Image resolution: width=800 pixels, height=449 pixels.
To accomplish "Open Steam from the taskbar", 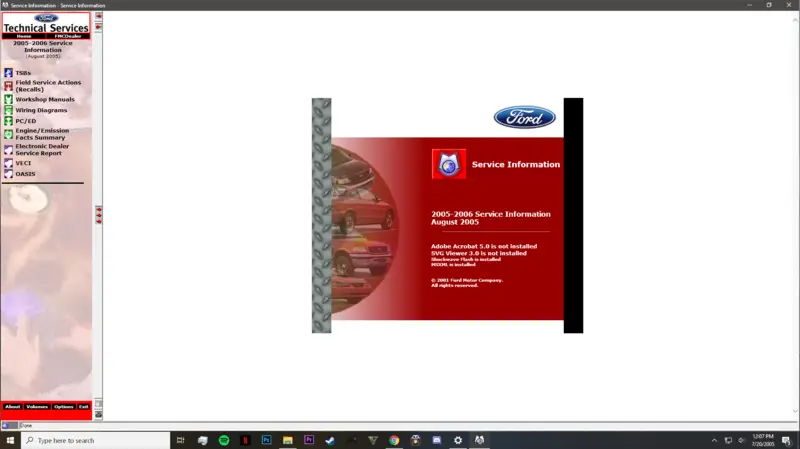I will click(330, 440).
